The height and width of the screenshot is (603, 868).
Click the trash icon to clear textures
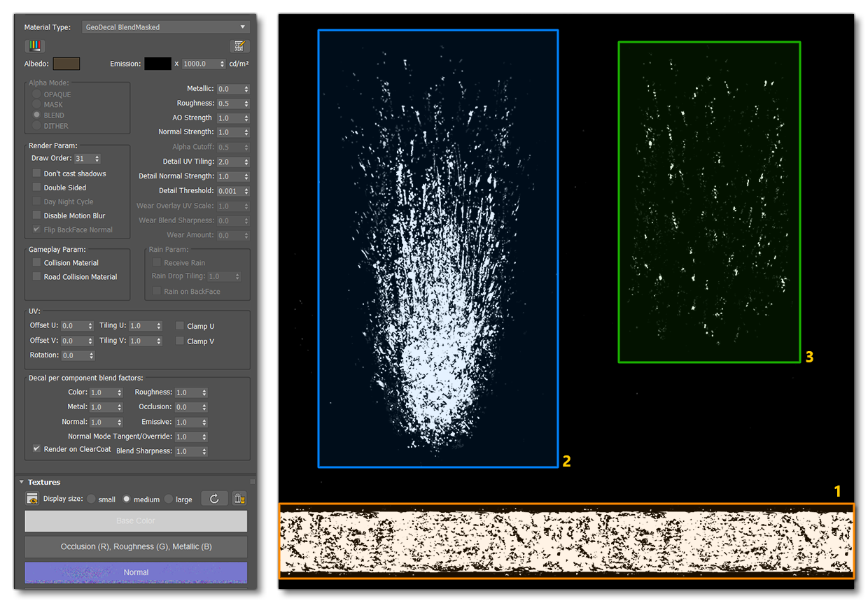pyautogui.click(x=239, y=498)
